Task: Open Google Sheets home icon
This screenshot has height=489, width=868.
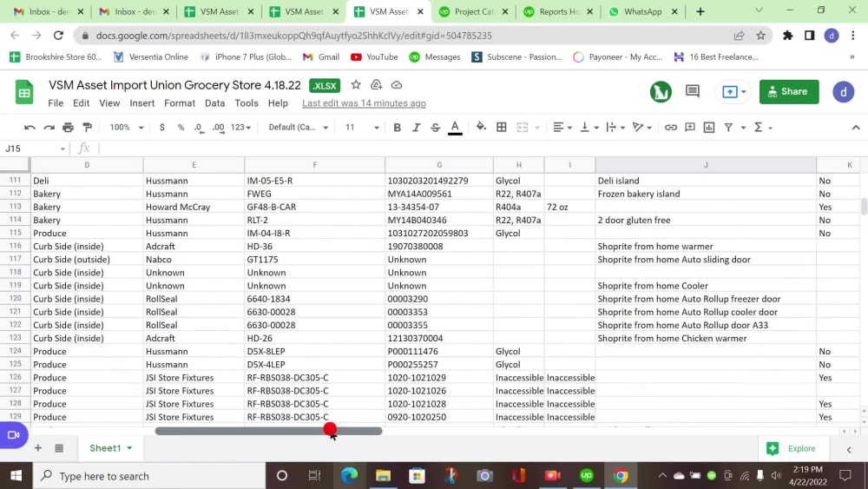Action: tap(24, 92)
